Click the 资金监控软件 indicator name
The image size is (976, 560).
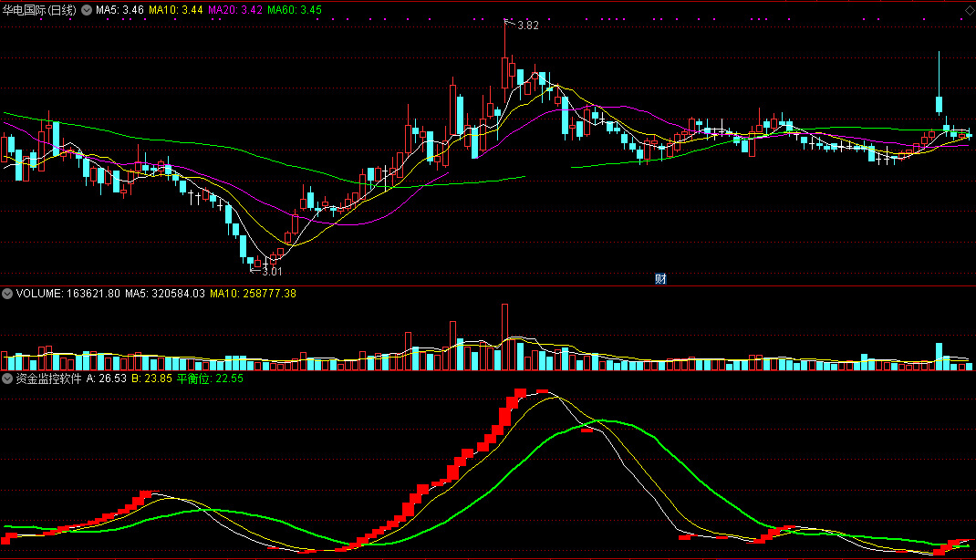48,379
